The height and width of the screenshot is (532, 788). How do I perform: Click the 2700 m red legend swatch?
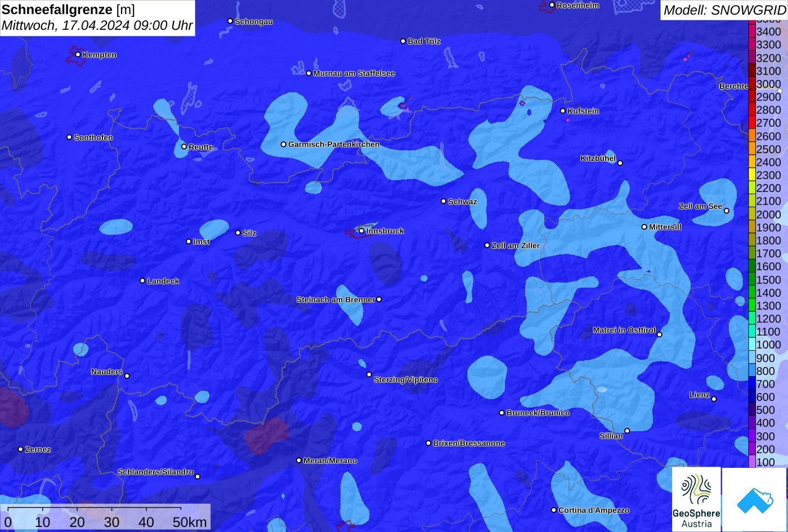tap(752, 123)
